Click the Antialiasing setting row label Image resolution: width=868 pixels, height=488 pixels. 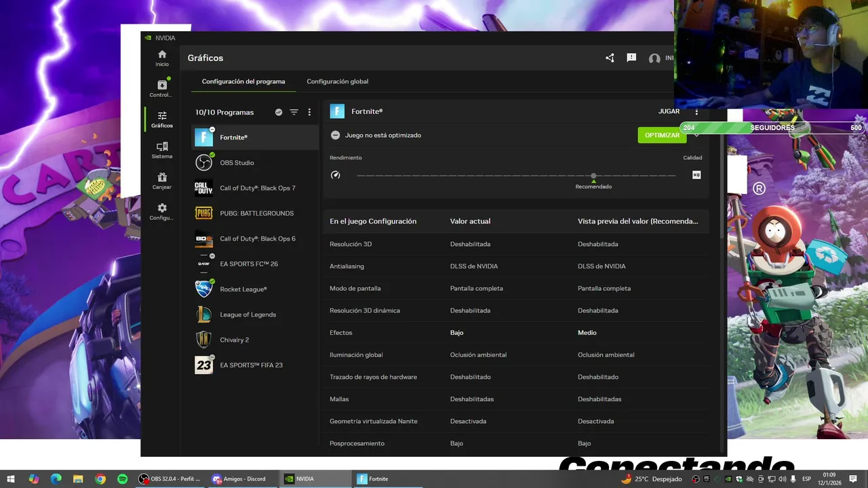tap(347, 266)
